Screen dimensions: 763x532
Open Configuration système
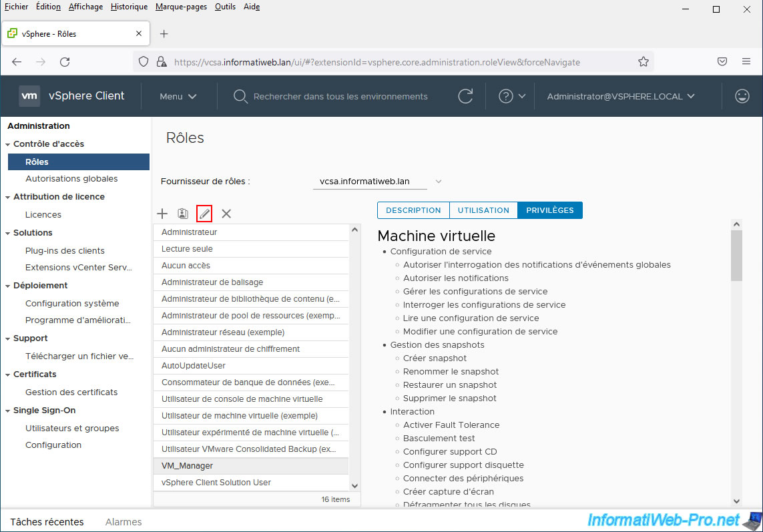72,303
